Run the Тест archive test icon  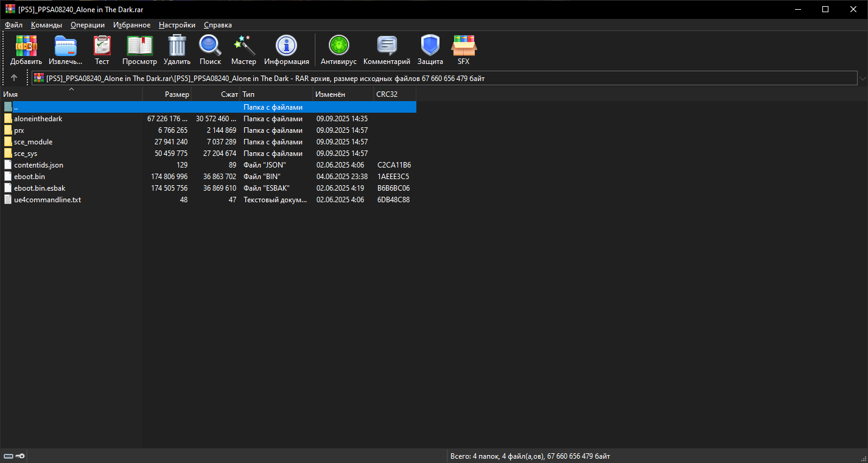102,45
